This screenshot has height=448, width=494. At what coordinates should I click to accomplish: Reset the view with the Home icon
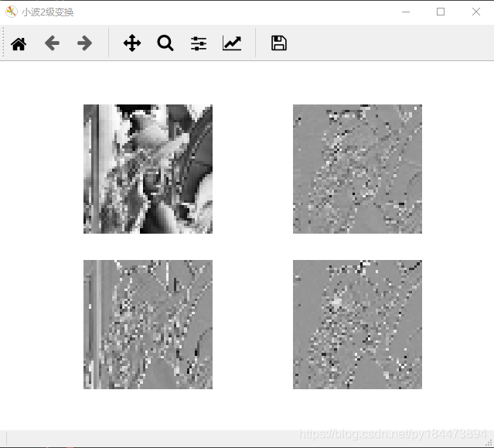[19, 43]
